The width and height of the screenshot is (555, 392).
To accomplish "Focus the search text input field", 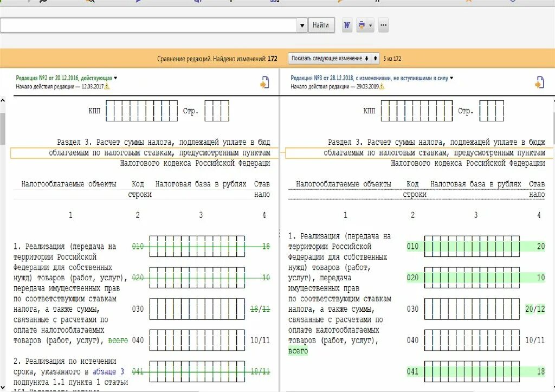I will [149, 25].
